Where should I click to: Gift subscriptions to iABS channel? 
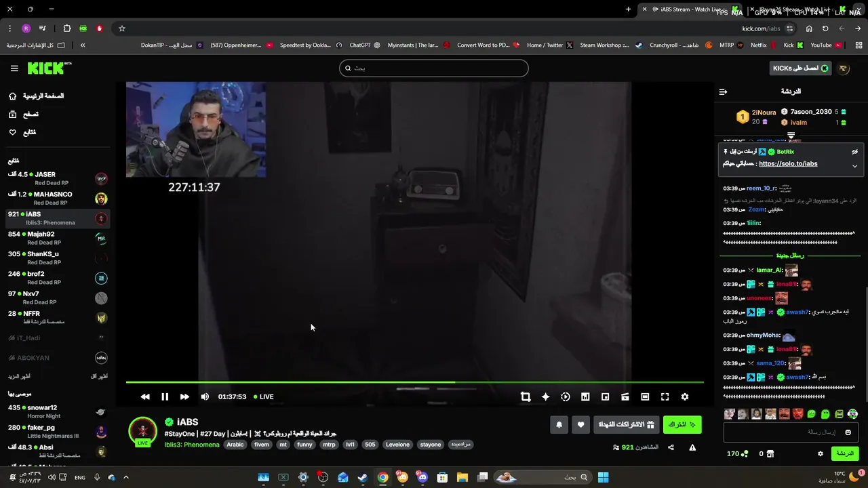[x=626, y=425]
